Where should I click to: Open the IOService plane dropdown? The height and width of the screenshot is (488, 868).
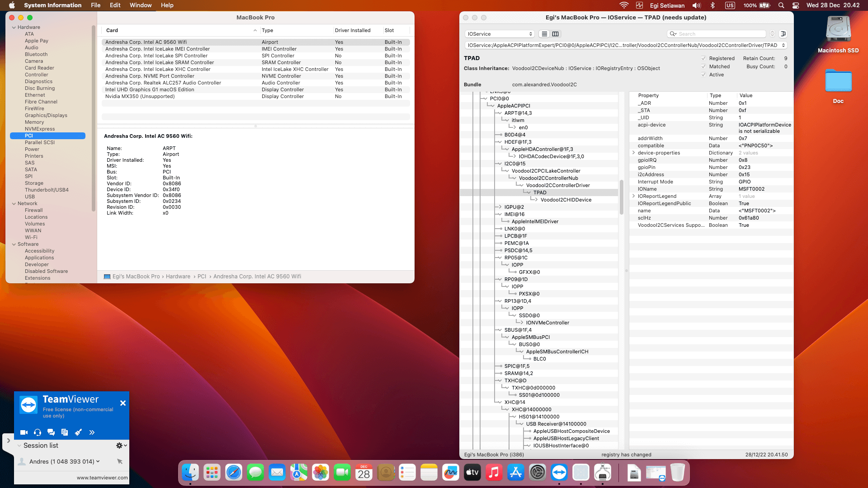(500, 34)
